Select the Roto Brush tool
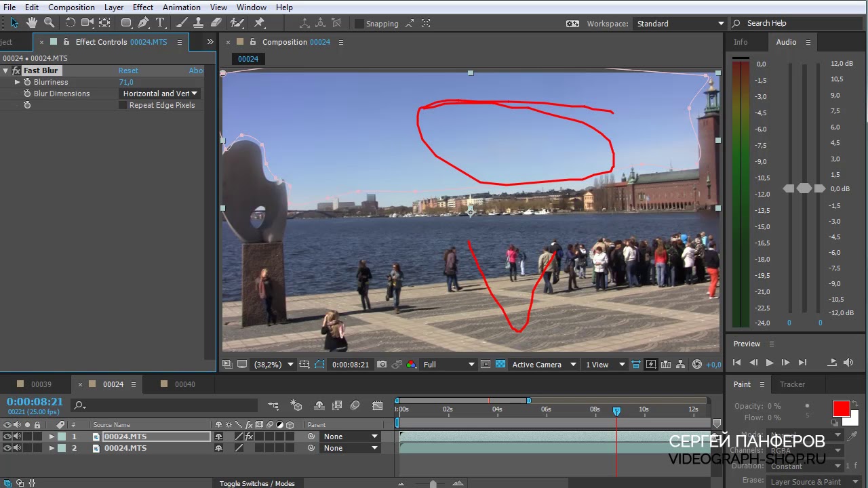The width and height of the screenshot is (868, 488). tap(237, 23)
